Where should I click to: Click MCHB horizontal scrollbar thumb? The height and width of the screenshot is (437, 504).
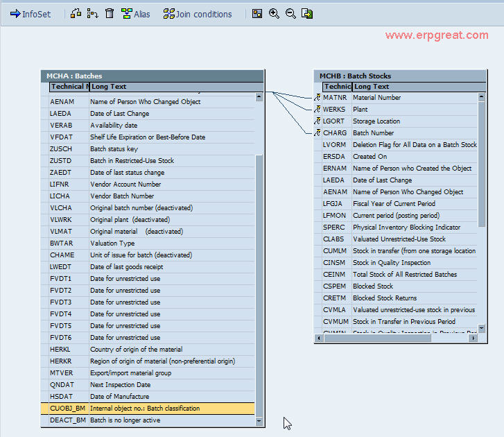coord(377,338)
